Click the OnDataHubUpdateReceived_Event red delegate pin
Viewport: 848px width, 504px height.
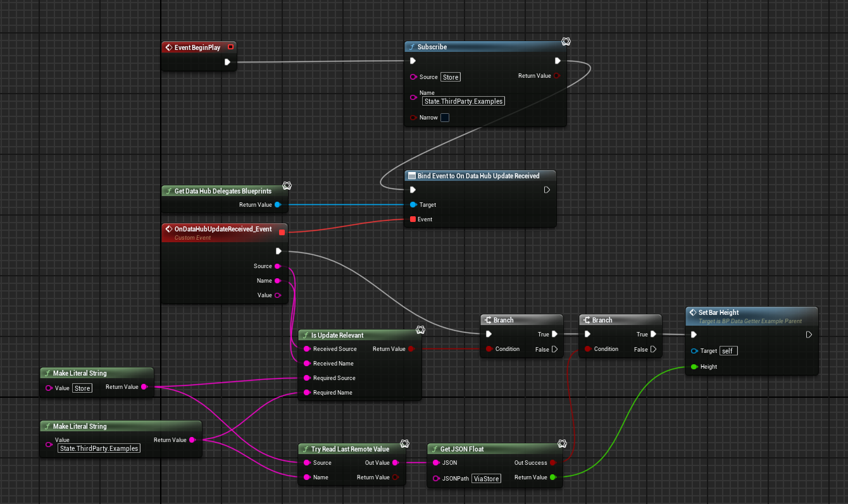tap(282, 232)
